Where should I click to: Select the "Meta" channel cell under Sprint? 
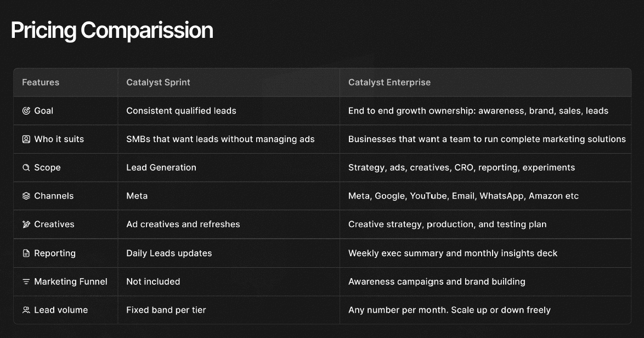[137, 196]
